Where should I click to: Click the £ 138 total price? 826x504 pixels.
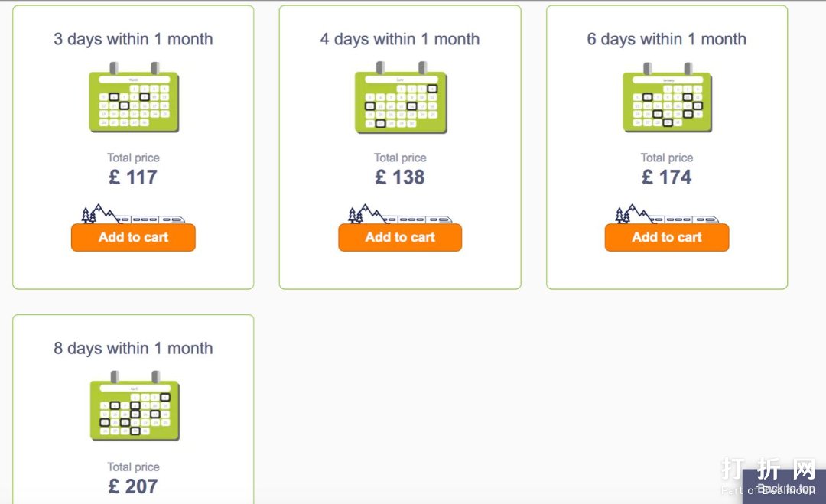tap(400, 177)
